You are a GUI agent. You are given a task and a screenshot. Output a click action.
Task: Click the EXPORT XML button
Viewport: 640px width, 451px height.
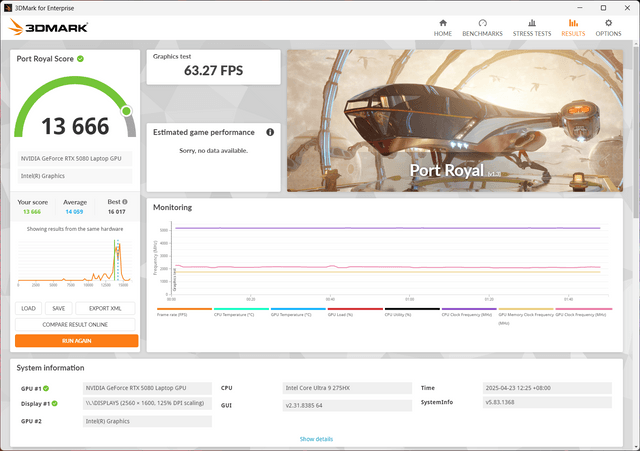click(105, 309)
